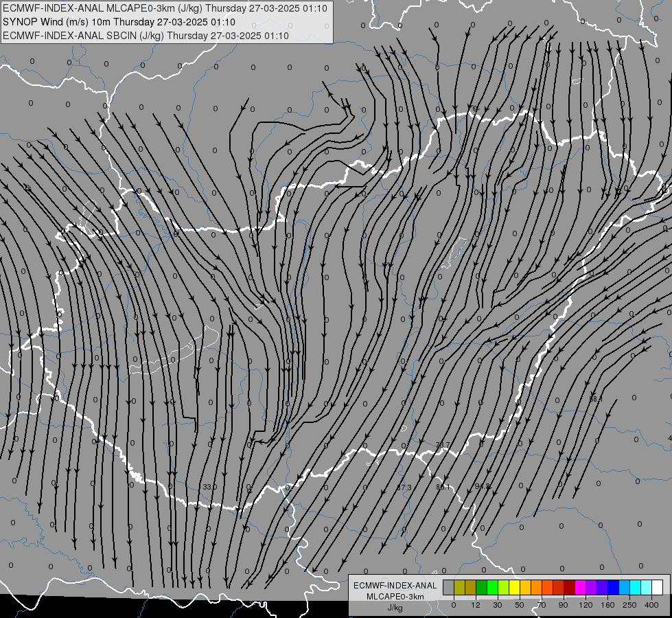The width and height of the screenshot is (672, 618).
Task: Click the SBCIN title line in the header
Action: coord(146,36)
